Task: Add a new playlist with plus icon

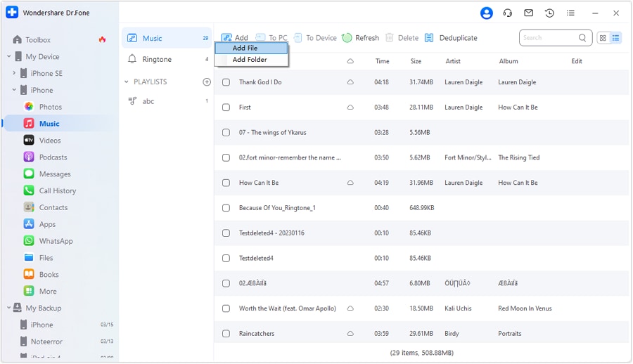Action: (x=207, y=82)
